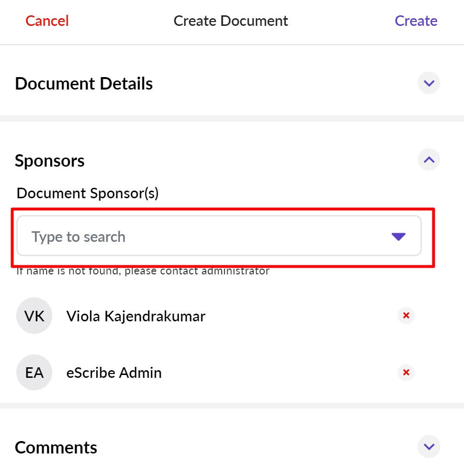464x476 pixels.
Task: Remove Viola Kajendrakumar from sponsors
Action: point(406,316)
